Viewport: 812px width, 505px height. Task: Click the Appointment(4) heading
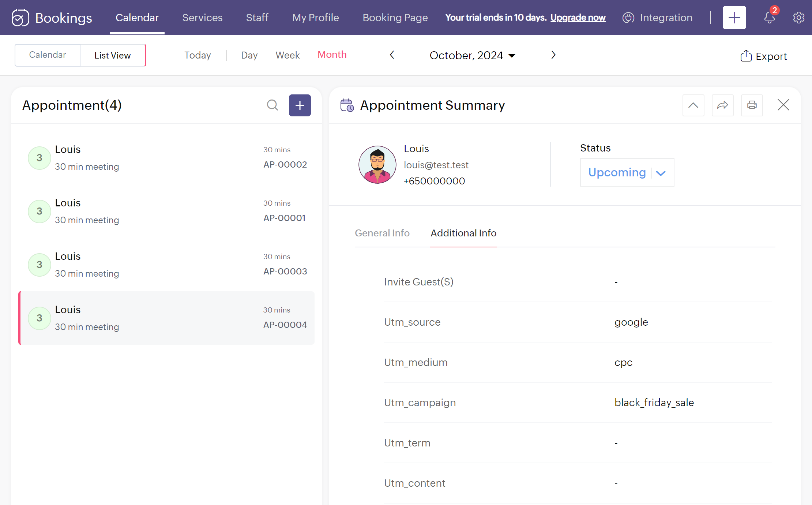(x=72, y=105)
